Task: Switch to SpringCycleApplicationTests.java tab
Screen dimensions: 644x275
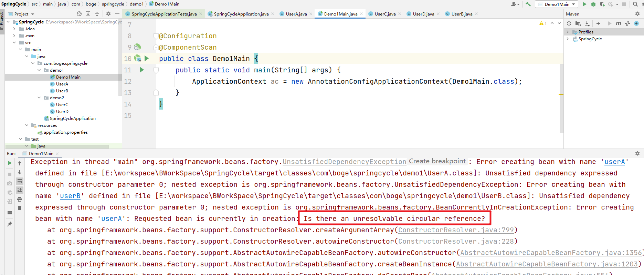Action: click(164, 14)
